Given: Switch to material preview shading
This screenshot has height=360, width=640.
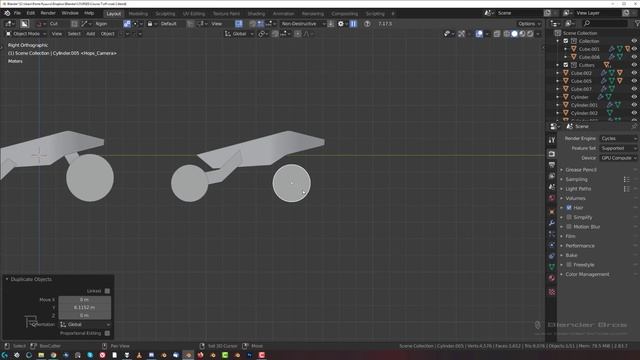Looking at the screenshot, I should click(522, 34).
